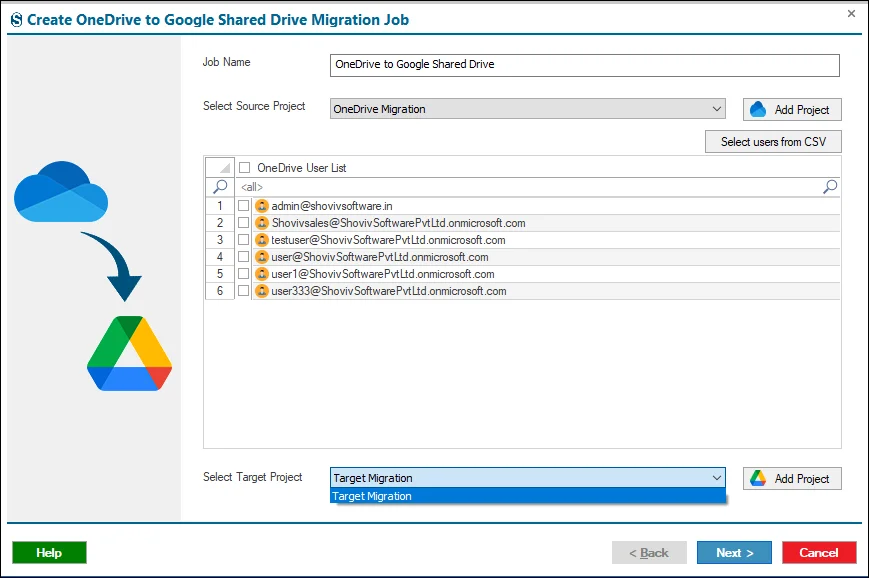Check the OneDrive User List select-all checkbox
The height and width of the screenshot is (578, 869).
click(x=244, y=167)
